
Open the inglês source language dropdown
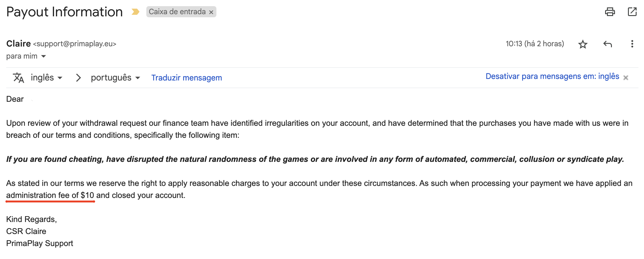[47, 78]
